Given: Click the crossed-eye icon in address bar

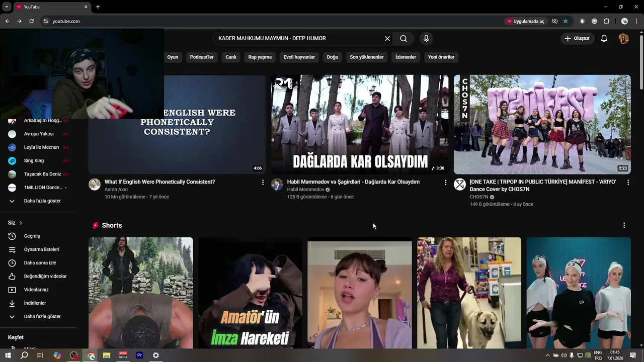Looking at the screenshot, I should point(554,21).
